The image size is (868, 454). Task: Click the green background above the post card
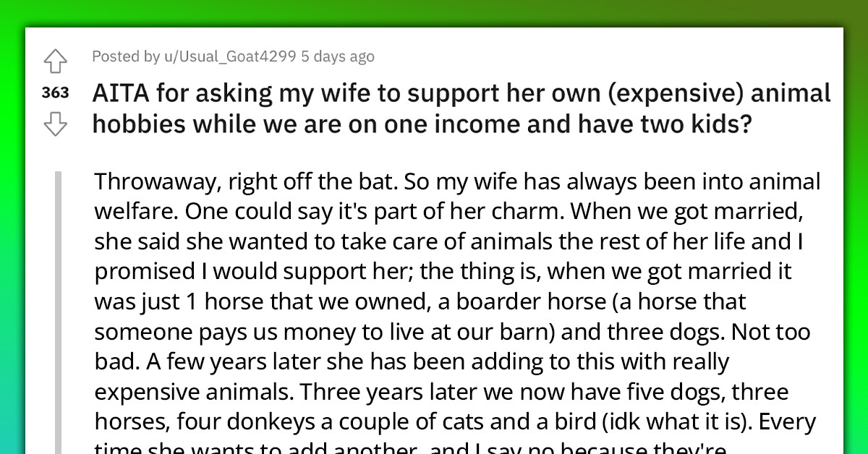(x=434, y=13)
